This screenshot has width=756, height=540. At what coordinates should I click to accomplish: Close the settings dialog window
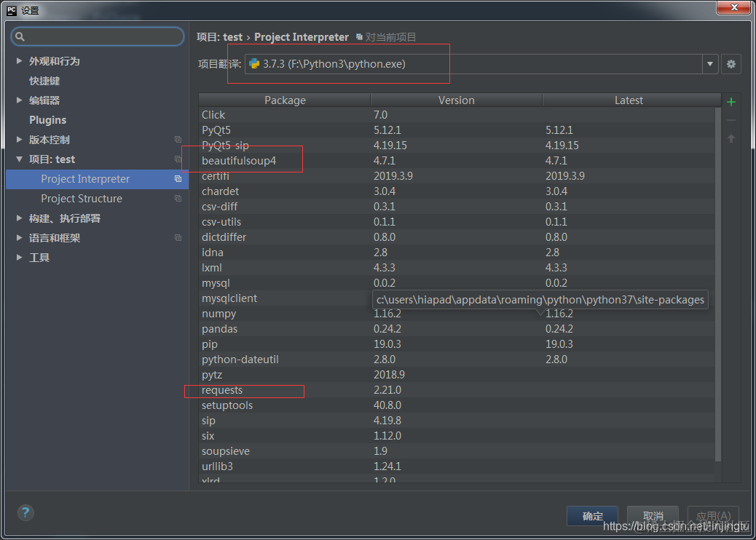pos(733,7)
